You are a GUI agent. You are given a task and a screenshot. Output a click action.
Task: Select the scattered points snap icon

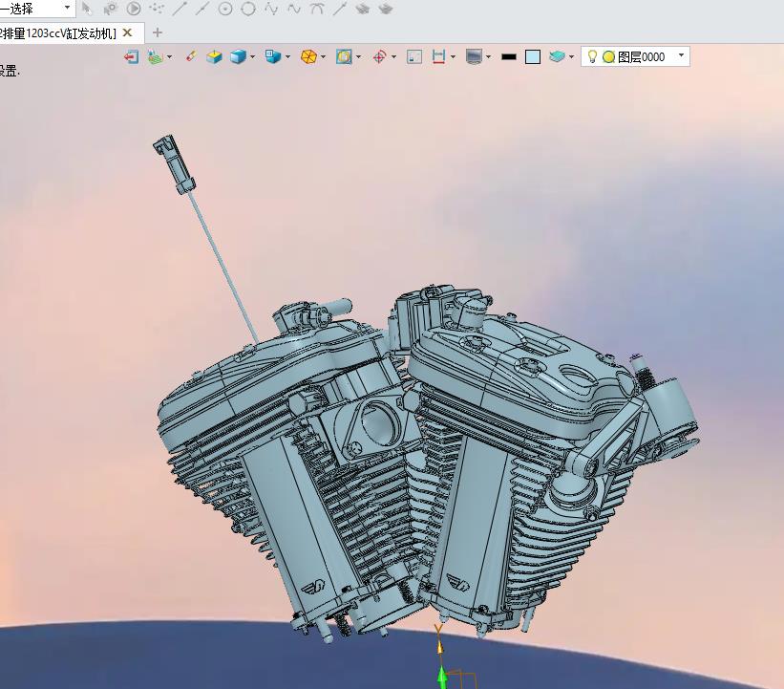point(157,9)
